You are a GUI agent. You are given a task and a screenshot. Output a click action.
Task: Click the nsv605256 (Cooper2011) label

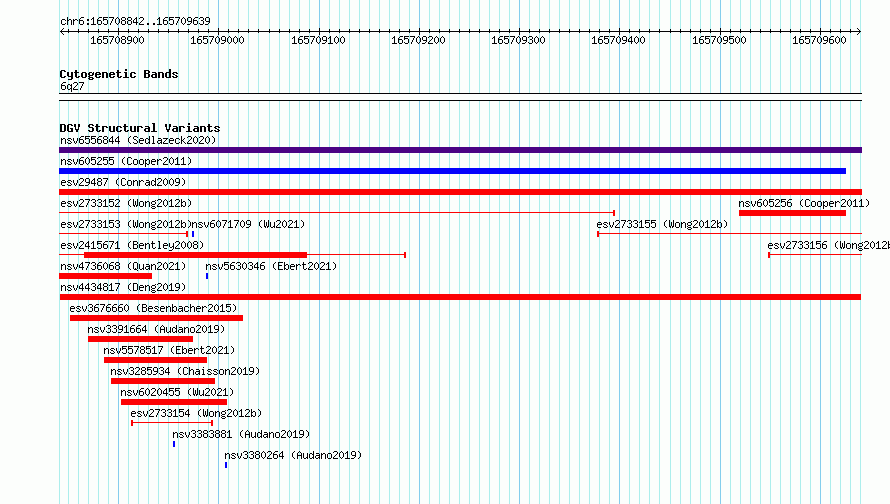tap(804, 203)
